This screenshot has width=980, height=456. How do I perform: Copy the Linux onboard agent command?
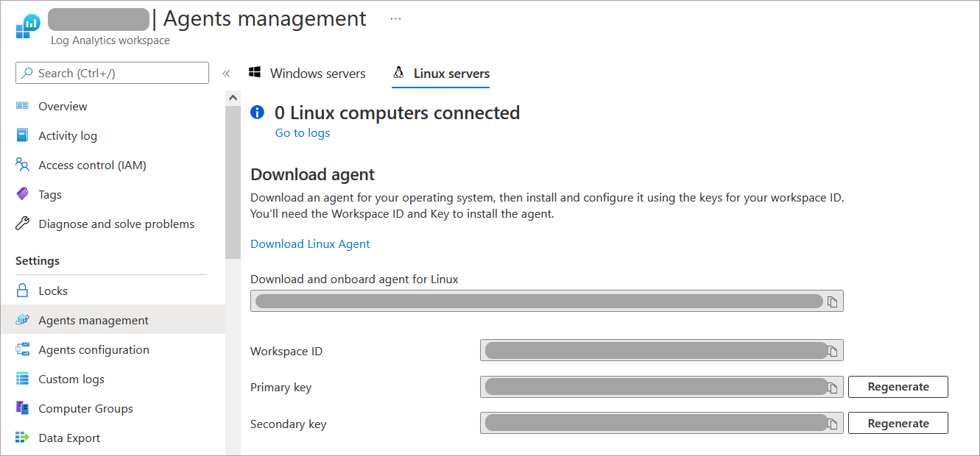(833, 302)
